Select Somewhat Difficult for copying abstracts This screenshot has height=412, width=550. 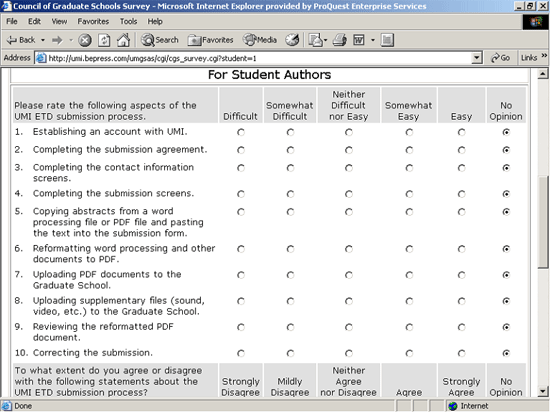coord(290,212)
